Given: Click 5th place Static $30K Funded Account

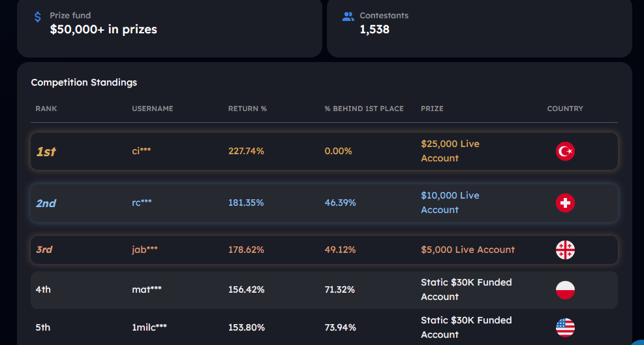Looking at the screenshot, I should [466, 327].
